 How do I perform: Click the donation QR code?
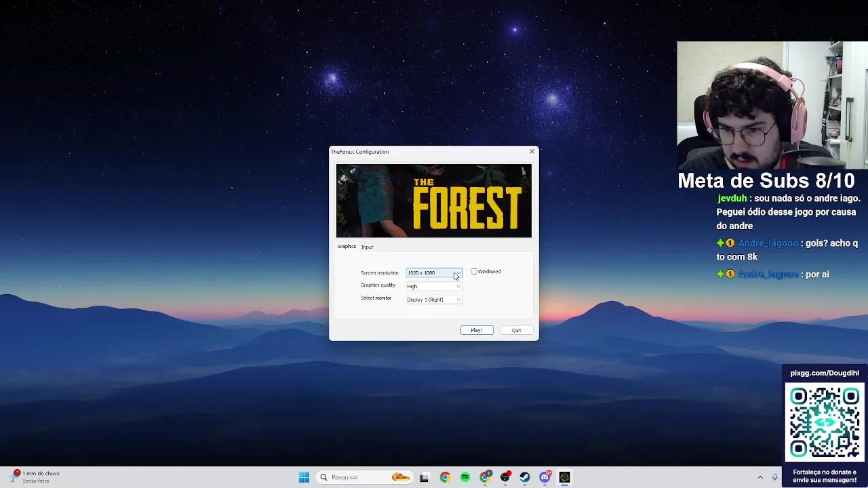coord(825,422)
